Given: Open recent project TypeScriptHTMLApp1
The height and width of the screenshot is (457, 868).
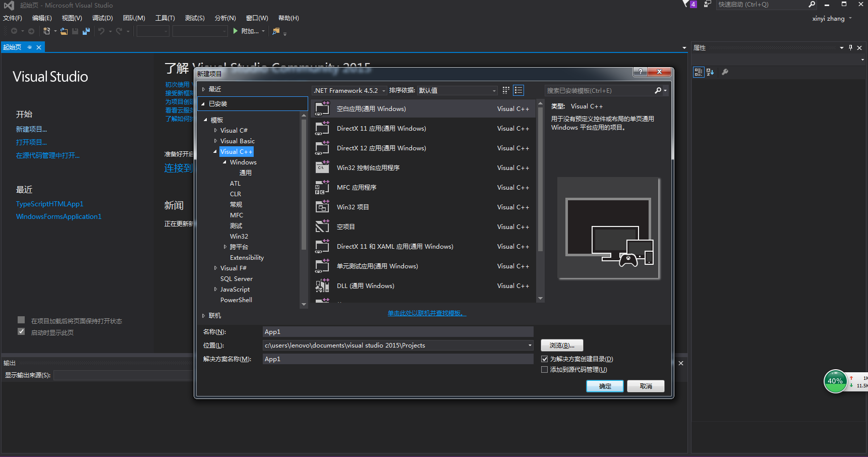Looking at the screenshot, I should 49,204.
